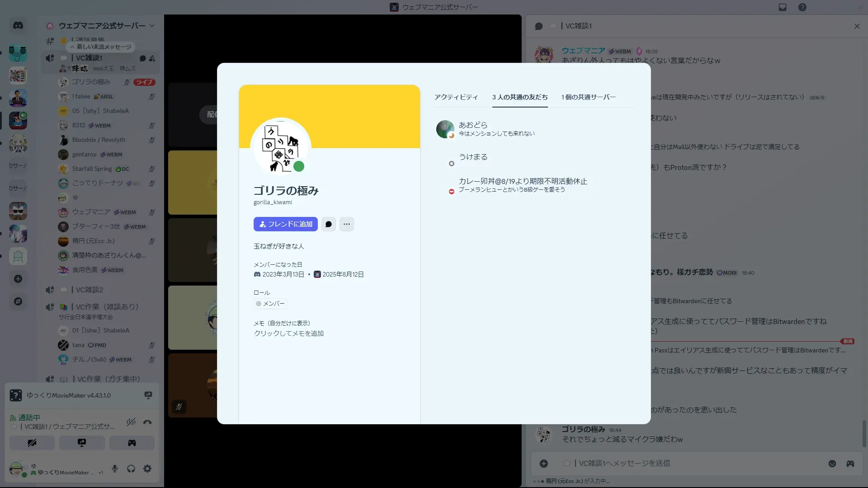Expand the new unread messages chevron pill
The height and width of the screenshot is (488, 868).
click(x=100, y=47)
